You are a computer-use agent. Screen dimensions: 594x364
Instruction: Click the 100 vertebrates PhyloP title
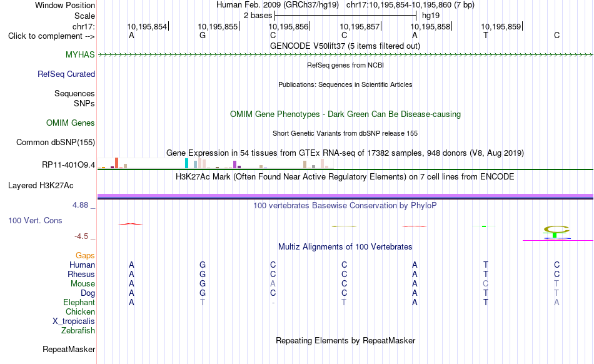coord(345,206)
